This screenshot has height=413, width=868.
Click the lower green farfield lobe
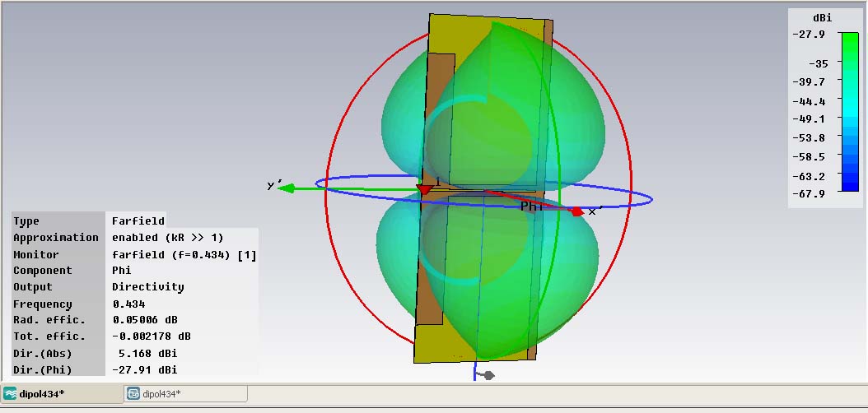click(x=488, y=276)
